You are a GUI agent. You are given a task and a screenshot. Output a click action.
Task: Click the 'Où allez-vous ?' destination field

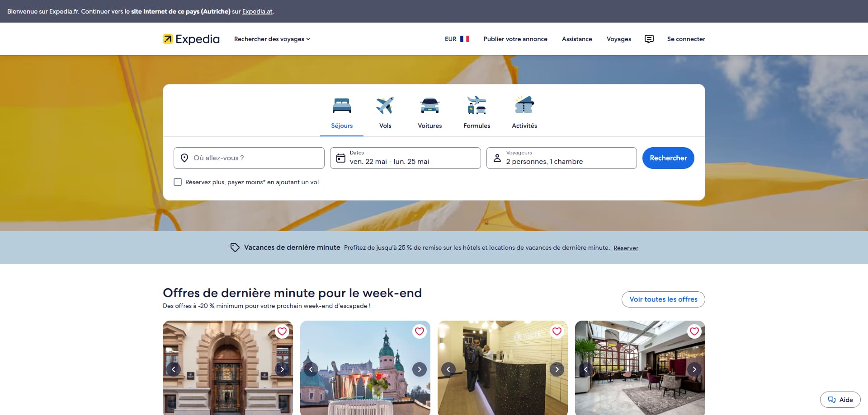(x=249, y=158)
